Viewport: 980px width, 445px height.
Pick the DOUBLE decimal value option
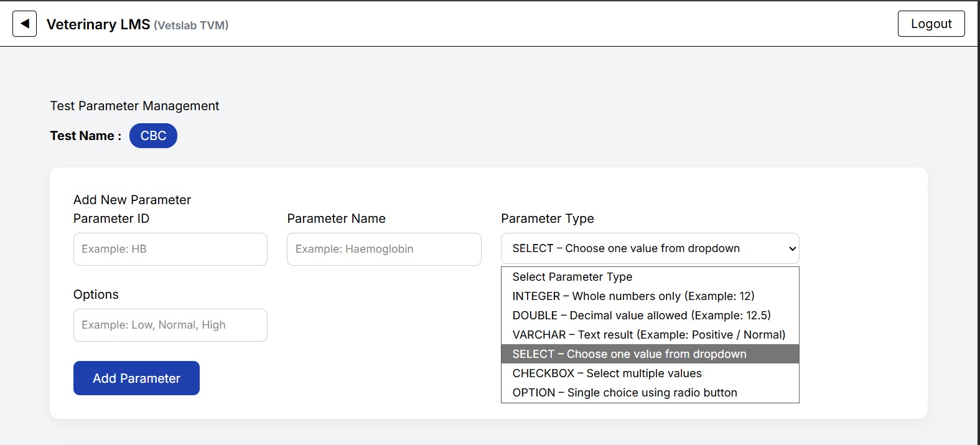click(641, 316)
